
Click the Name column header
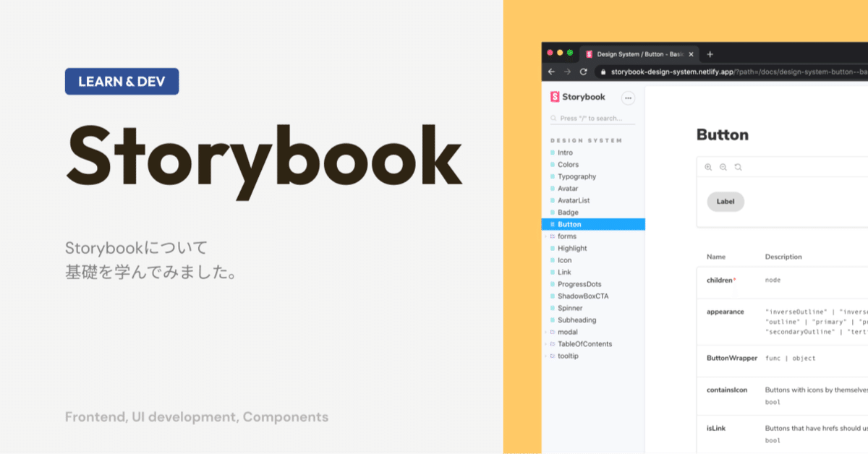point(716,257)
